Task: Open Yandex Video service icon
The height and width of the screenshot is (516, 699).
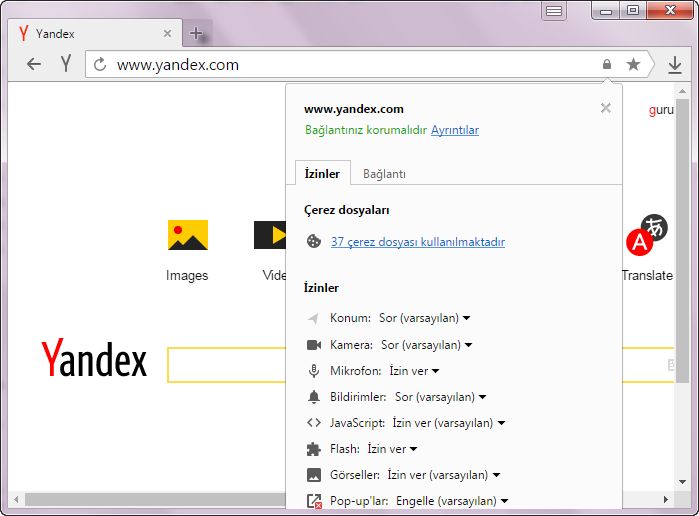Action: click(270, 235)
